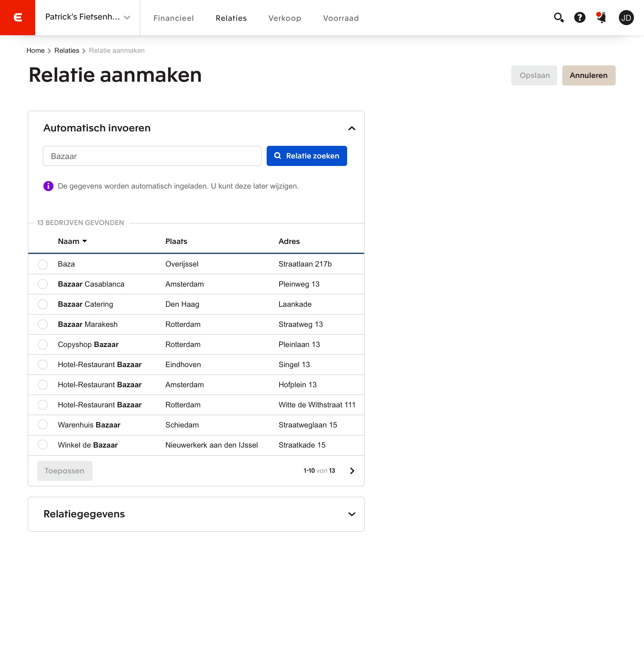644x650 pixels.
Task: Collapse the Automatisch invoeren section
Action: (352, 128)
